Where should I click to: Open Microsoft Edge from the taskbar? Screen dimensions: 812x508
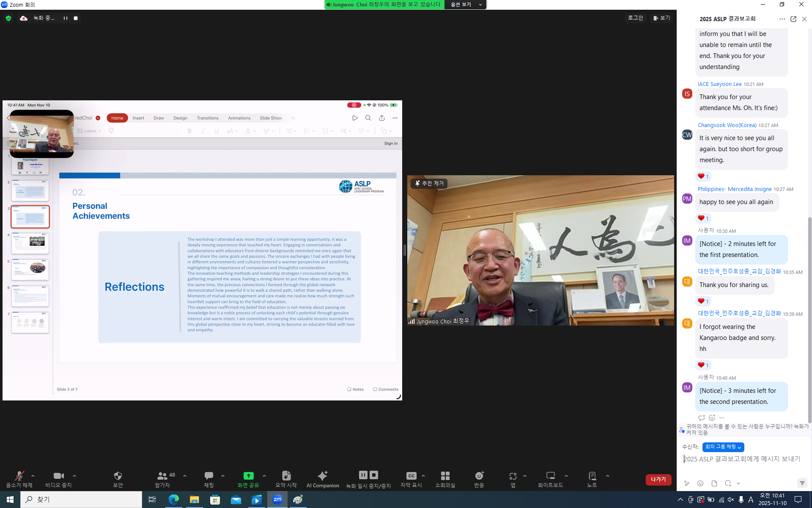pos(173,500)
